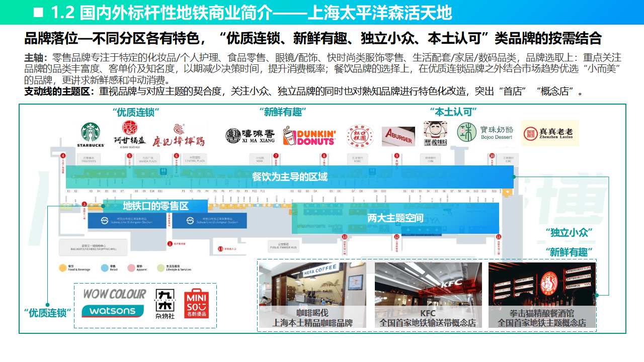Click the 优质连锁 label beside Watsons box

click(x=48, y=312)
